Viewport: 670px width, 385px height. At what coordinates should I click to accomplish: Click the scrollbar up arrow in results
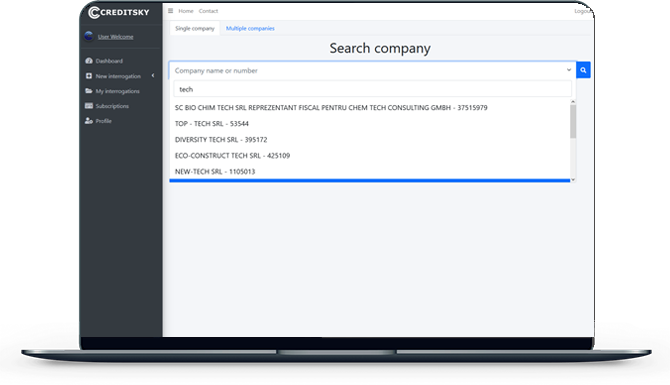click(573, 102)
